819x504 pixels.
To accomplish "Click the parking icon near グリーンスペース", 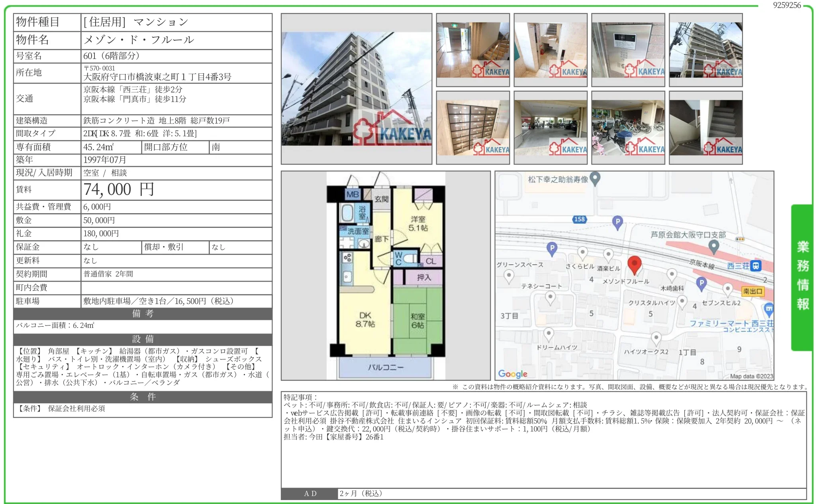I will click(552, 249).
